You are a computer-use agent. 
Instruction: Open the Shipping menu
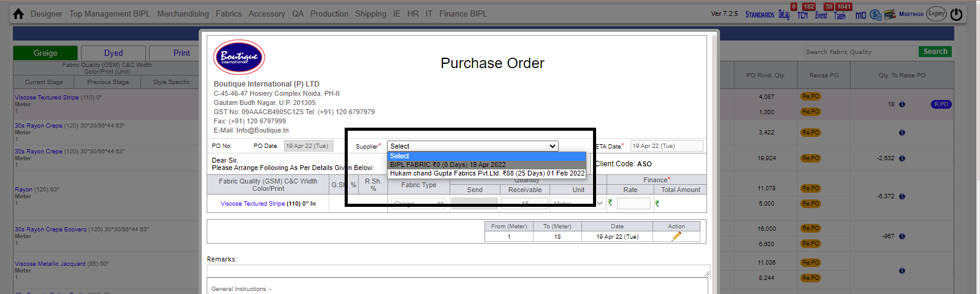371,14
